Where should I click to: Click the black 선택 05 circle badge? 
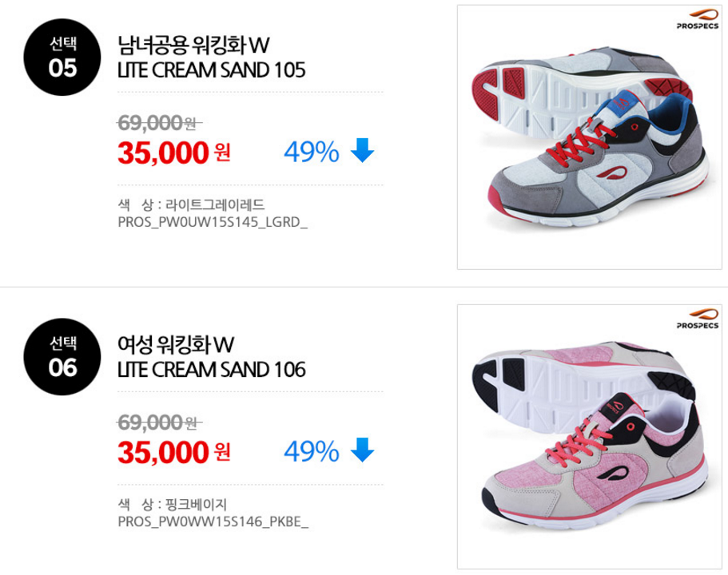62,57
